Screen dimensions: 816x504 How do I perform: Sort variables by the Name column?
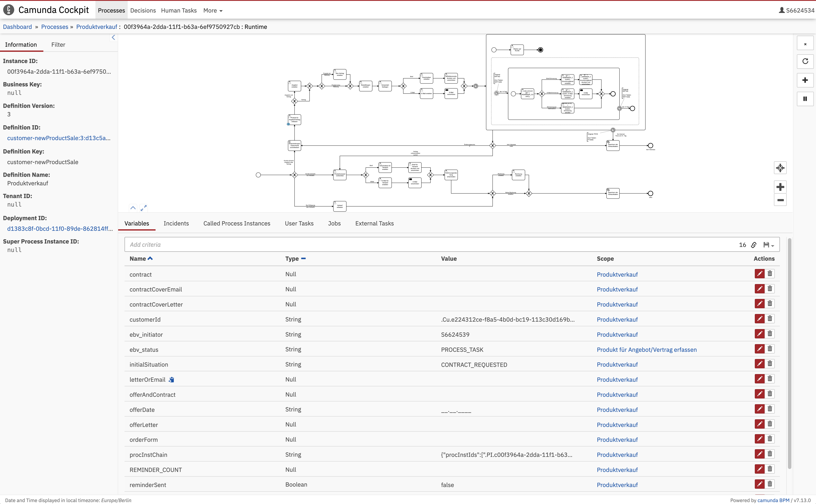(141, 259)
